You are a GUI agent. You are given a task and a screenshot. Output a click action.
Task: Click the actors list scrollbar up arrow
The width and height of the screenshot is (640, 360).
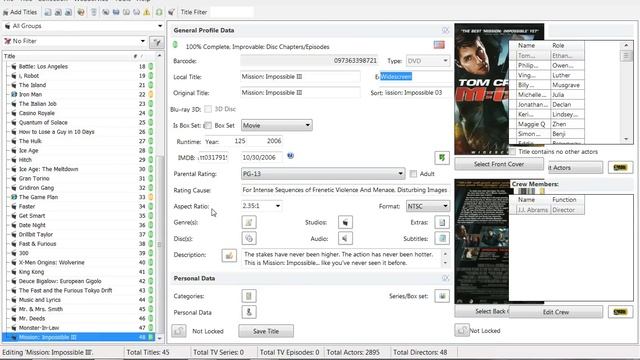(626, 45)
